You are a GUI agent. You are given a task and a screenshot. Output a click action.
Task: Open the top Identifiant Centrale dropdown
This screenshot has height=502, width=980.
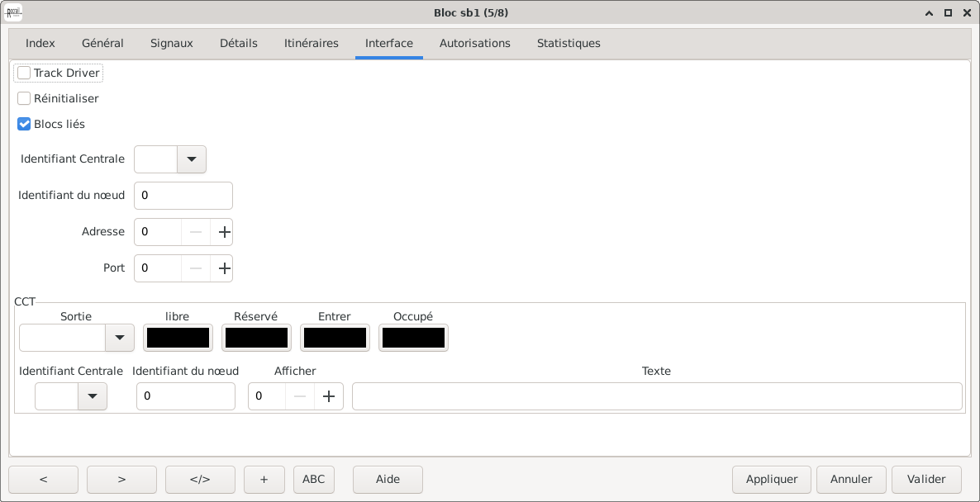click(x=191, y=159)
